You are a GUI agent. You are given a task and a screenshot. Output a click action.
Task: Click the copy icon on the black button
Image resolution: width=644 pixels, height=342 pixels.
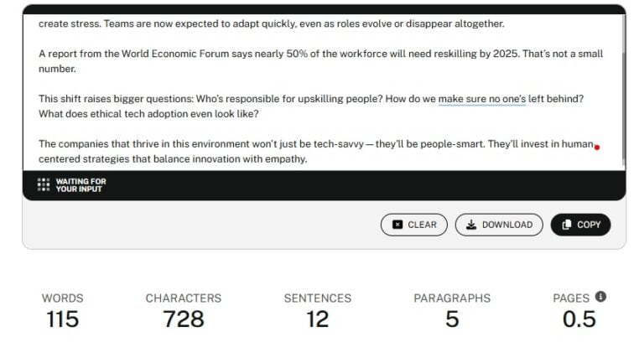(567, 225)
